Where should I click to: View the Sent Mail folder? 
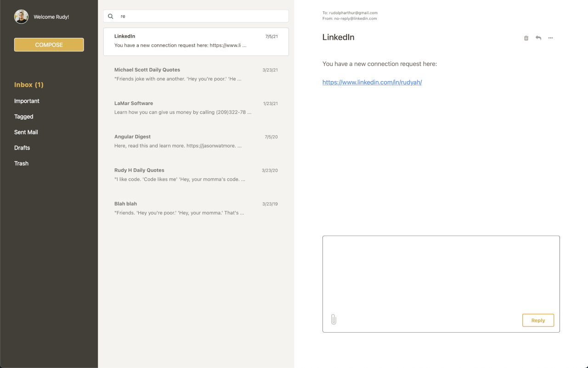[26, 132]
